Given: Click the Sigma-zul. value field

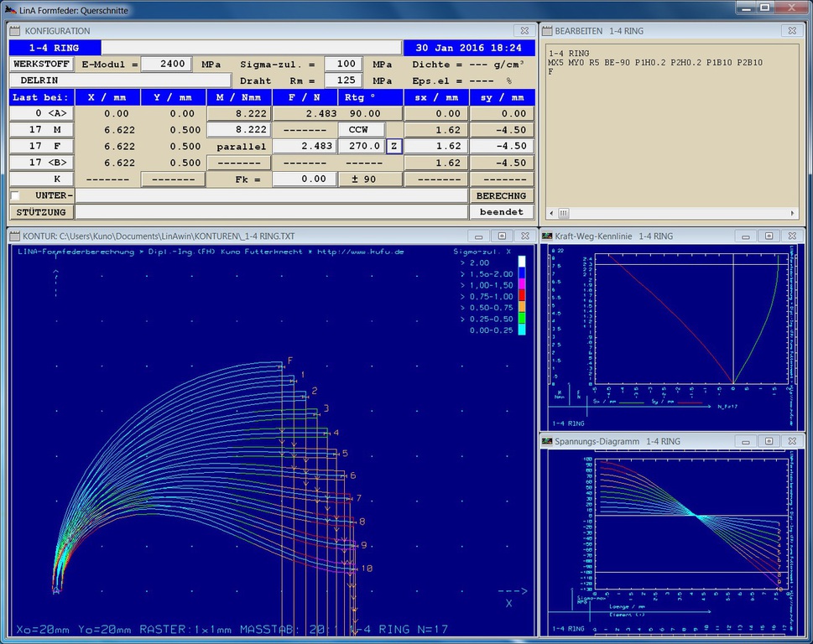Looking at the screenshot, I should click(342, 64).
